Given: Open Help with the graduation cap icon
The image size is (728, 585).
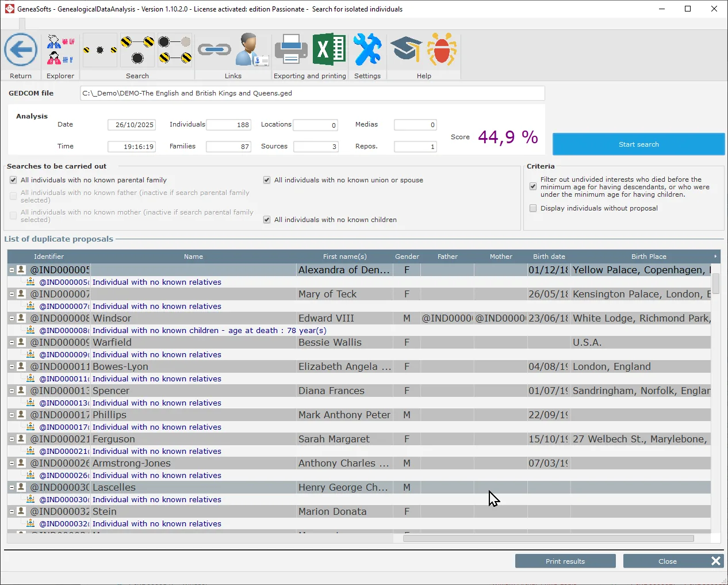Looking at the screenshot, I should pyautogui.click(x=406, y=49).
